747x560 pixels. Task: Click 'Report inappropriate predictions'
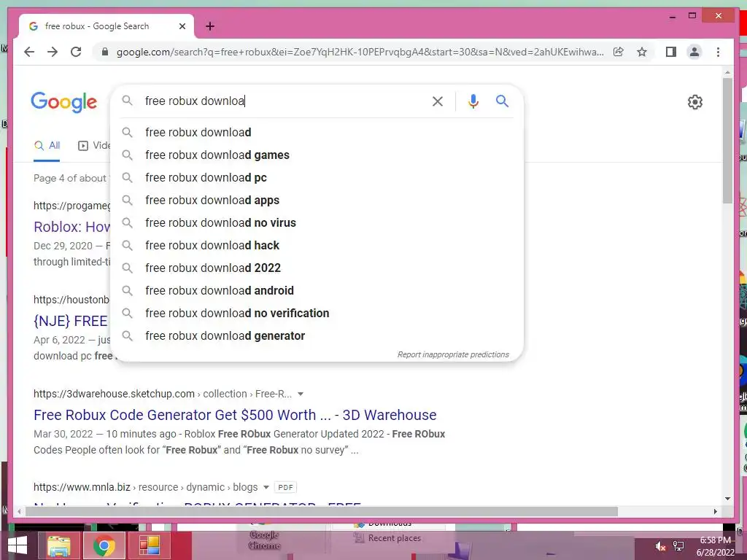[x=453, y=355]
